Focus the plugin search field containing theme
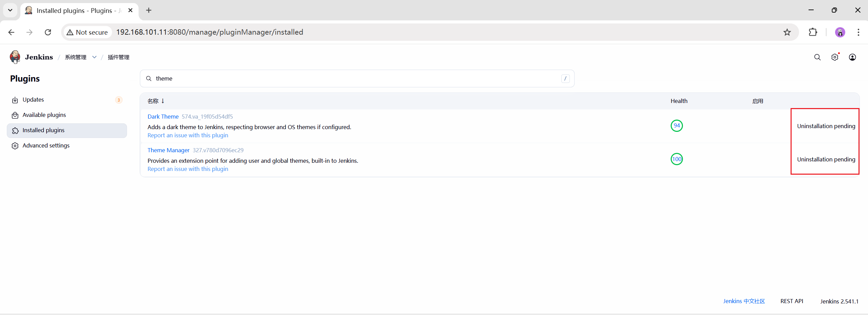Image resolution: width=868 pixels, height=315 pixels. point(357,78)
